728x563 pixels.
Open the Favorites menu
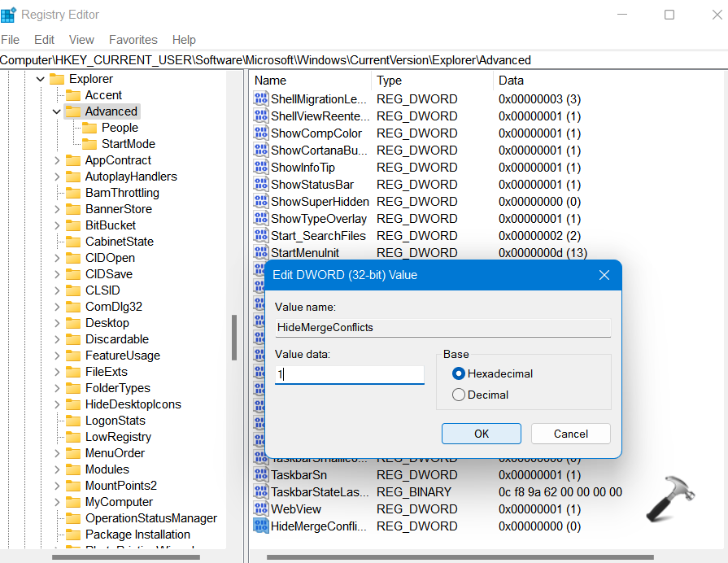pyautogui.click(x=133, y=39)
